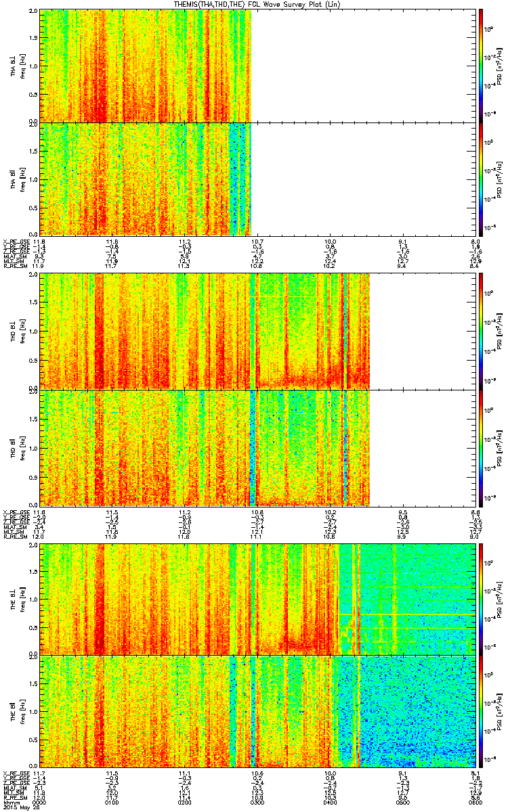Click the X_RE_GSE row label under the THA panels

tap(17, 241)
